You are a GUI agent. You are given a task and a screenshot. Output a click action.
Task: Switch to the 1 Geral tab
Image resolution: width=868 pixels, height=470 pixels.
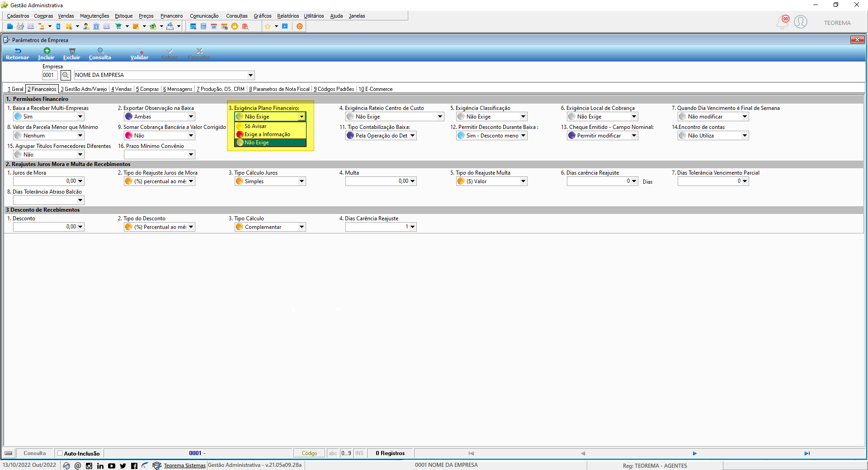tap(15, 89)
